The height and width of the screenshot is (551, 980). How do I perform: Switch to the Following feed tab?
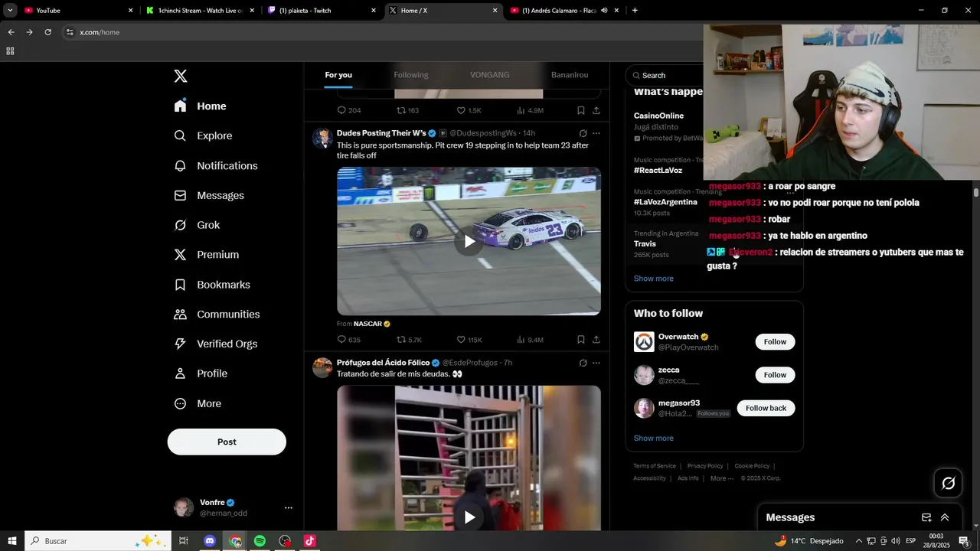411,75
